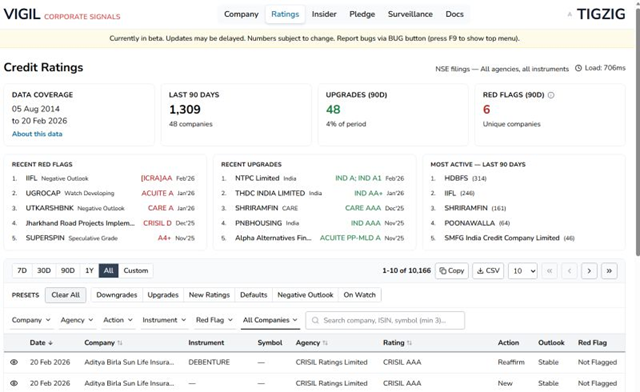Screen dimensions: 640x392
Task: Expand the Instrument filter dropdown
Action: (x=164, y=320)
